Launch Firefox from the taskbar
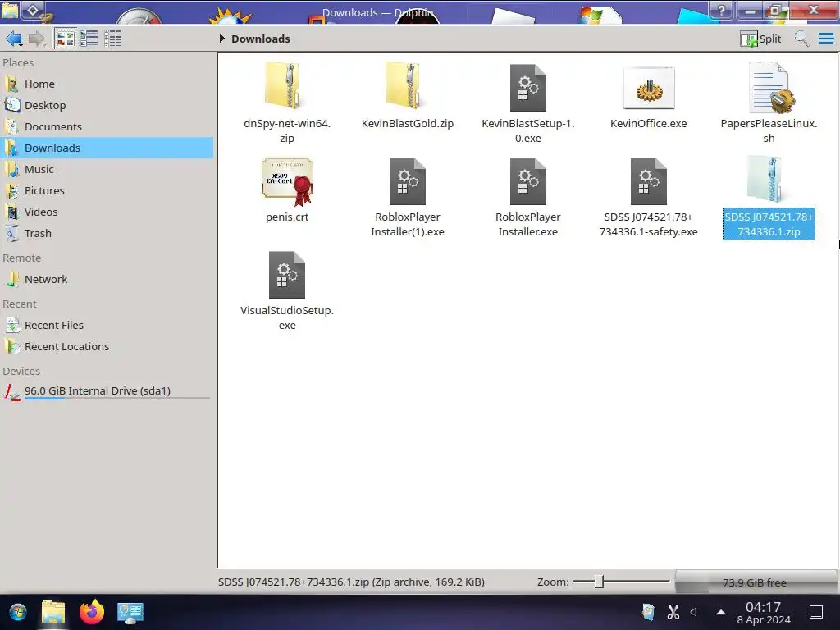This screenshot has width=840, height=630. [x=92, y=612]
